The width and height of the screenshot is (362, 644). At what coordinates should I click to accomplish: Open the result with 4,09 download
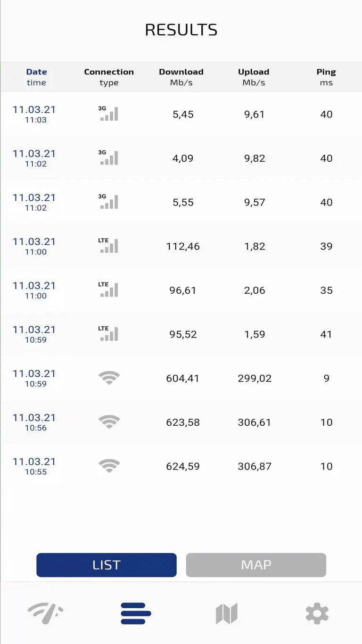point(183,158)
